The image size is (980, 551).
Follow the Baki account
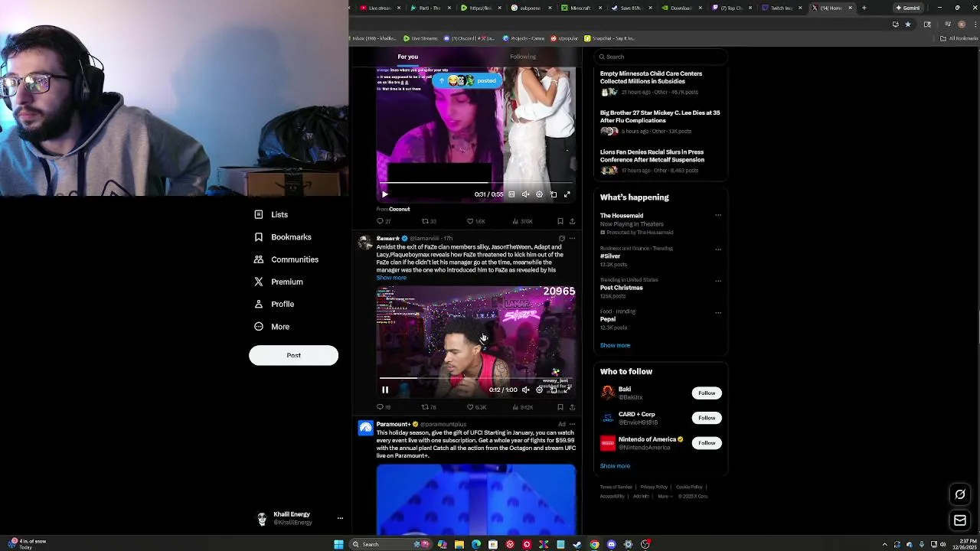(x=707, y=393)
